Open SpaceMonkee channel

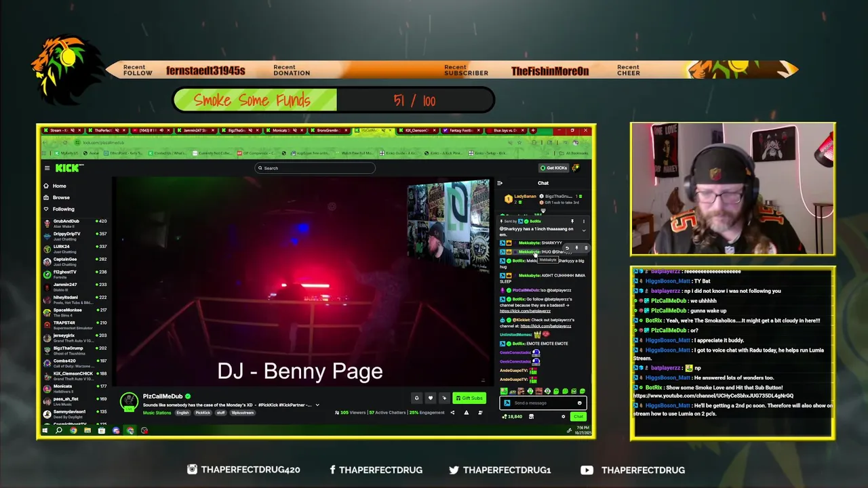tap(75, 312)
